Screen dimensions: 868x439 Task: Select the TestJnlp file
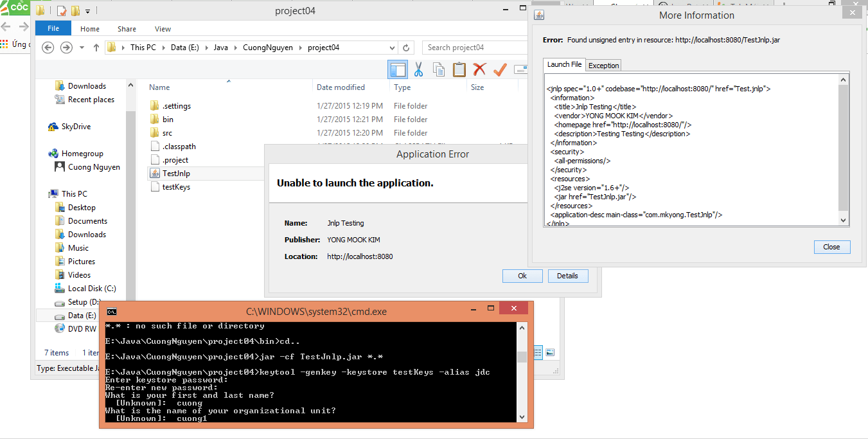pyautogui.click(x=176, y=174)
